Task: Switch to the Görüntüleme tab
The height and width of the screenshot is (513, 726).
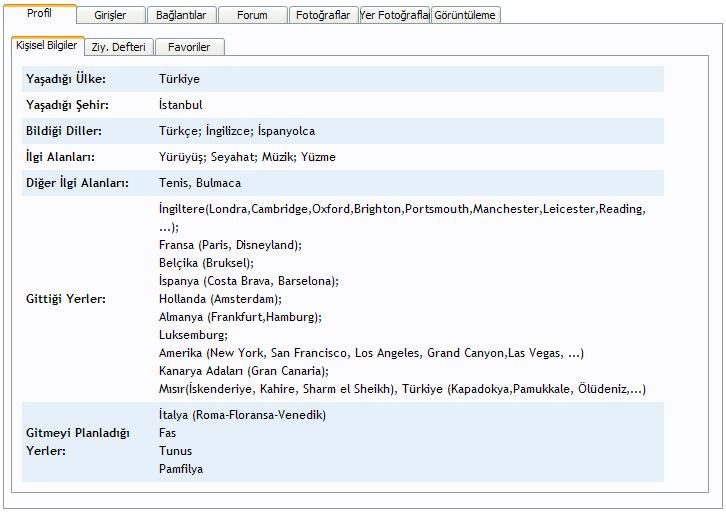Action: 465,15
